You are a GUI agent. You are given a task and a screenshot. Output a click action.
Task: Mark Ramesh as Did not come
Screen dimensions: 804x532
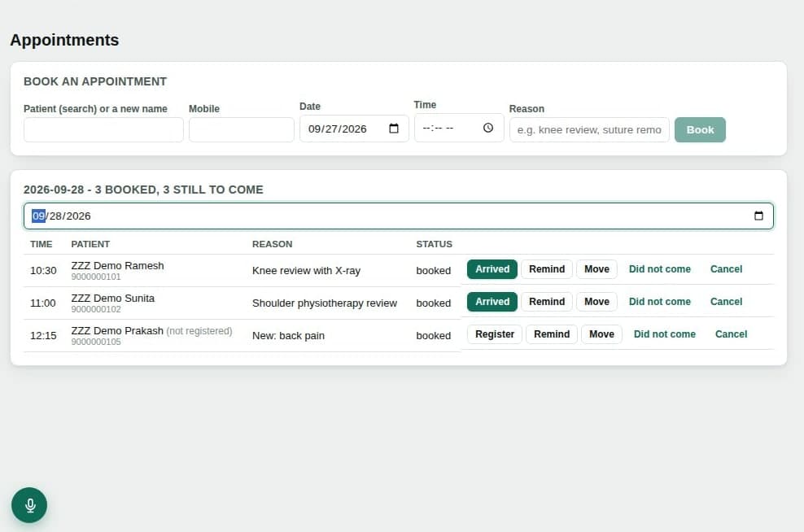click(659, 269)
